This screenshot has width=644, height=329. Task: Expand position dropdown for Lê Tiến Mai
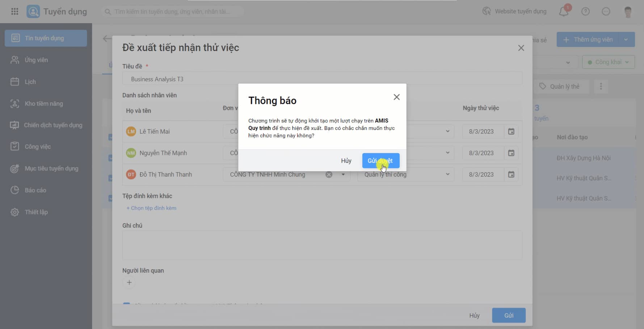[447, 131]
